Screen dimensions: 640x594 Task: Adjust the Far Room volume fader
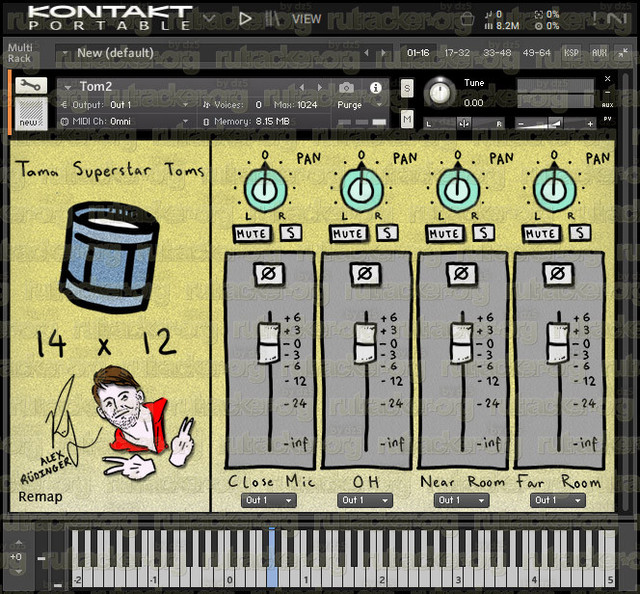558,343
